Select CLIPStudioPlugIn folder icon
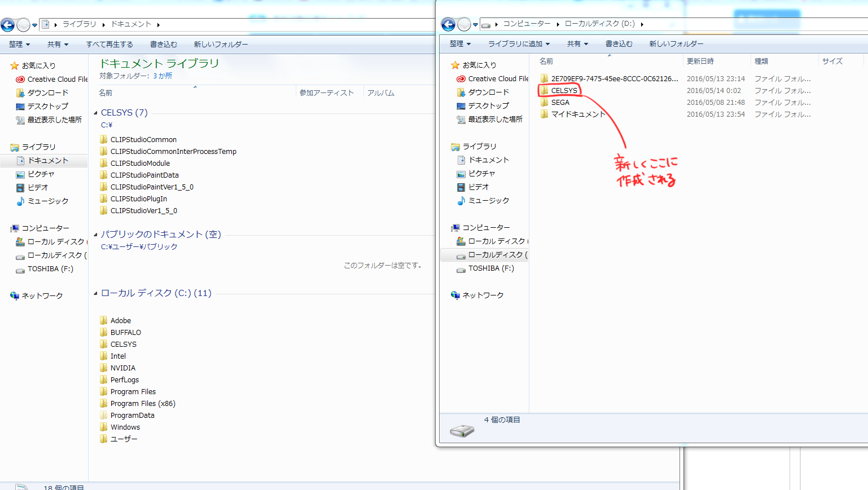The width and height of the screenshot is (868, 490). pos(104,198)
